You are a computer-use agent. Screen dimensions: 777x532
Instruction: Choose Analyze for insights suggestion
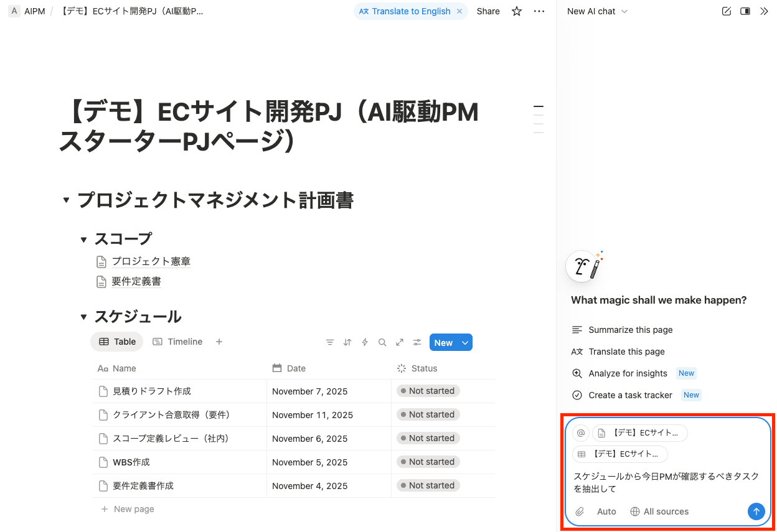point(633,373)
